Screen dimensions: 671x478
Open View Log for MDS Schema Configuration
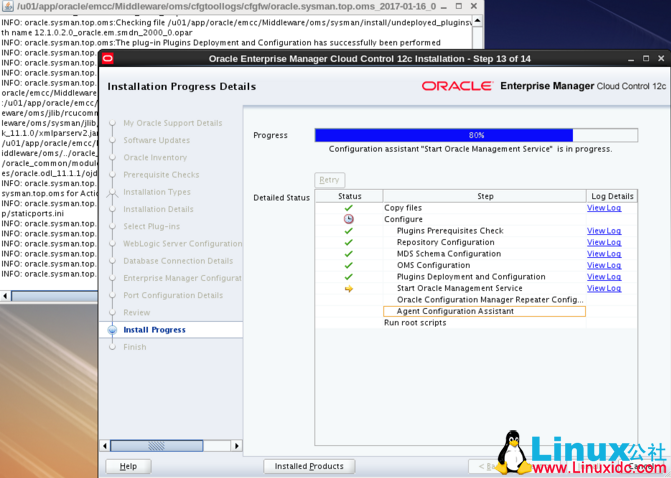[604, 254]
